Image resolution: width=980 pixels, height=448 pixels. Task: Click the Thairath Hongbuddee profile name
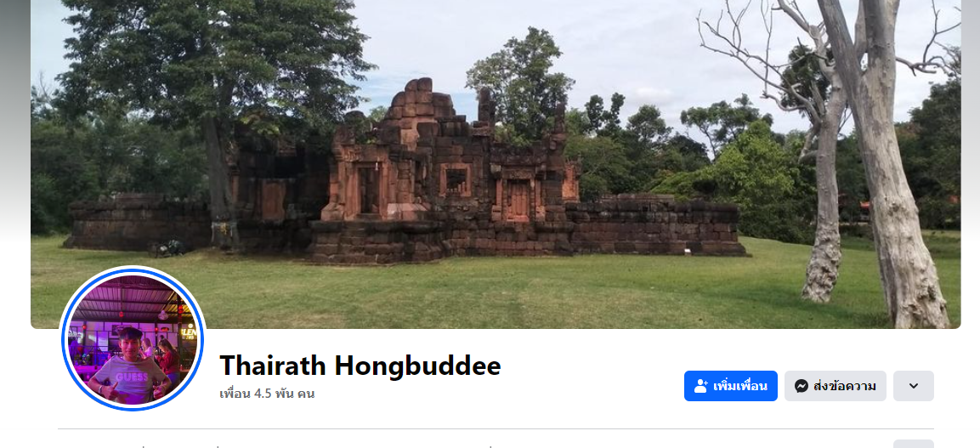click(x=360, y=366)
